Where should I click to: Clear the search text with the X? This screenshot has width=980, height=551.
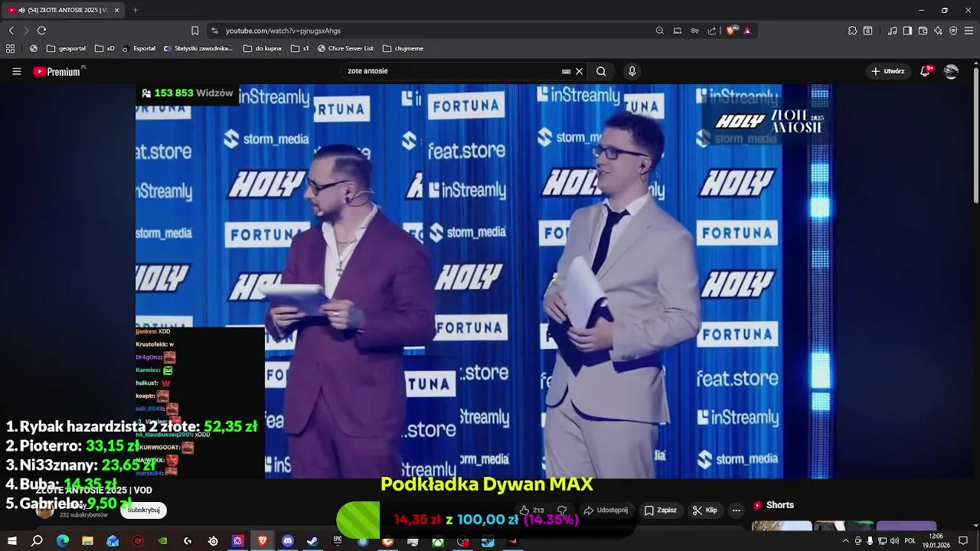tap(579, 71)
